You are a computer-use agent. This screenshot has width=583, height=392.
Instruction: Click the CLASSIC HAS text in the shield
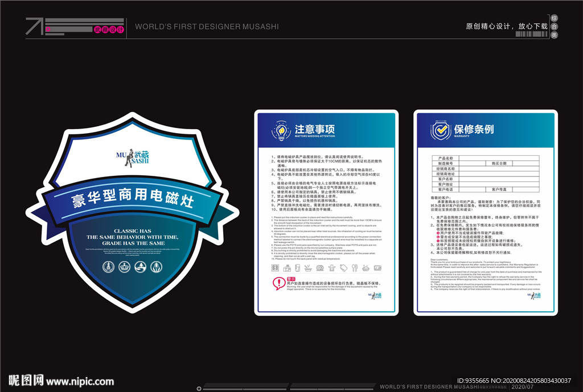click(x=132, y=231)
